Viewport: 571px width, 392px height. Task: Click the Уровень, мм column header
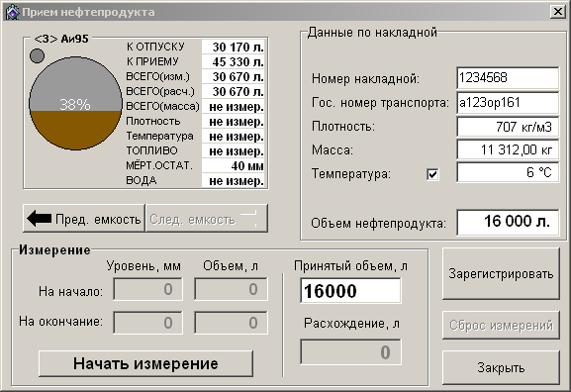143,266
